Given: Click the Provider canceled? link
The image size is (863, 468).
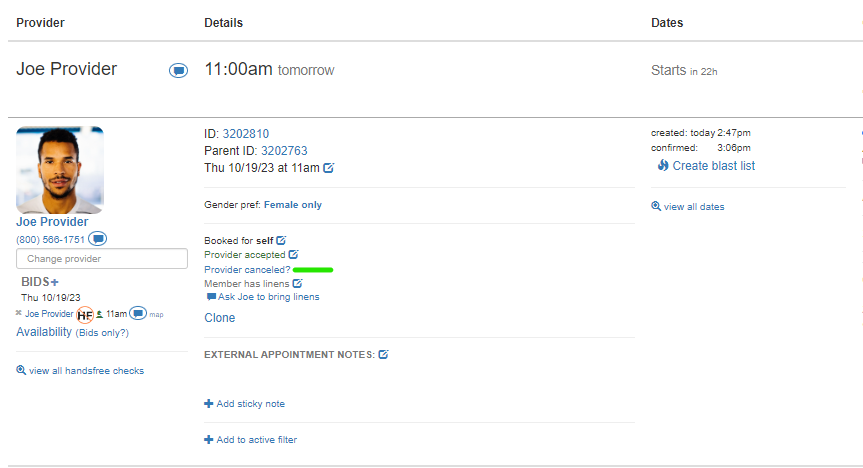Looking at the screenshot, I should point(247,270).
